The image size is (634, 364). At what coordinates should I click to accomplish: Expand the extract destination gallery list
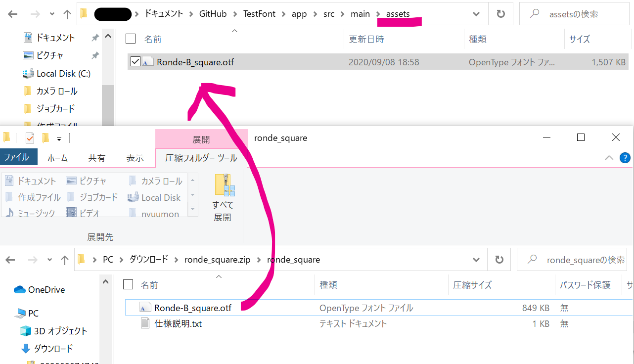tap(193, 209)
